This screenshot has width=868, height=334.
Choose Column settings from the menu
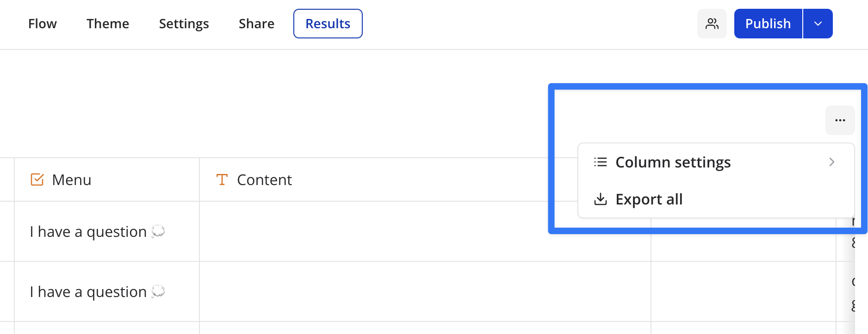[673, 162]
